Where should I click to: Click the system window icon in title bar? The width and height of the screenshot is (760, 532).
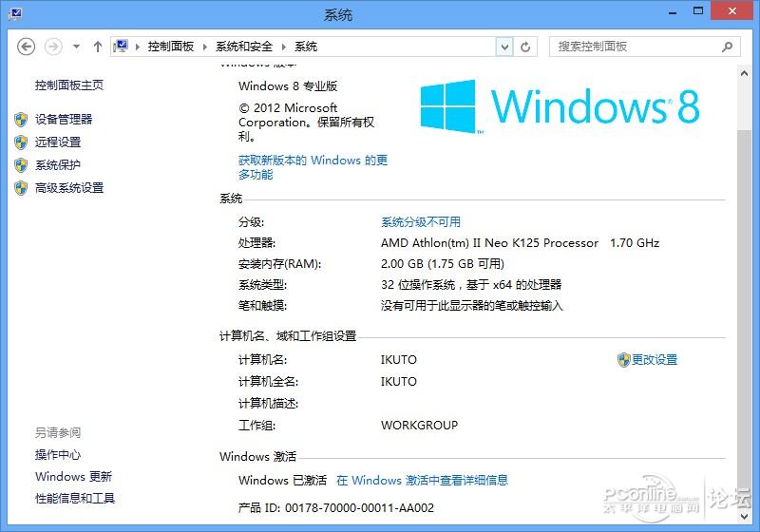15,13
